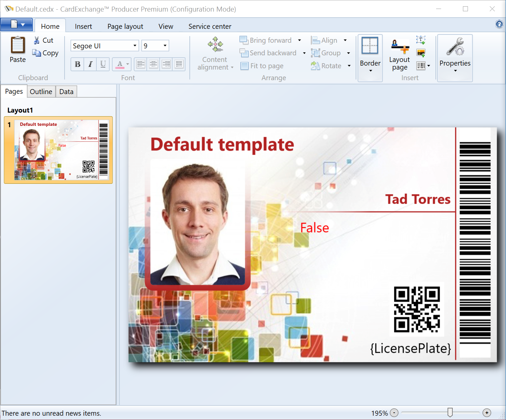Click Fit to page
The width and height of the screenshot is (506, 420).
(x=262, y=66)
